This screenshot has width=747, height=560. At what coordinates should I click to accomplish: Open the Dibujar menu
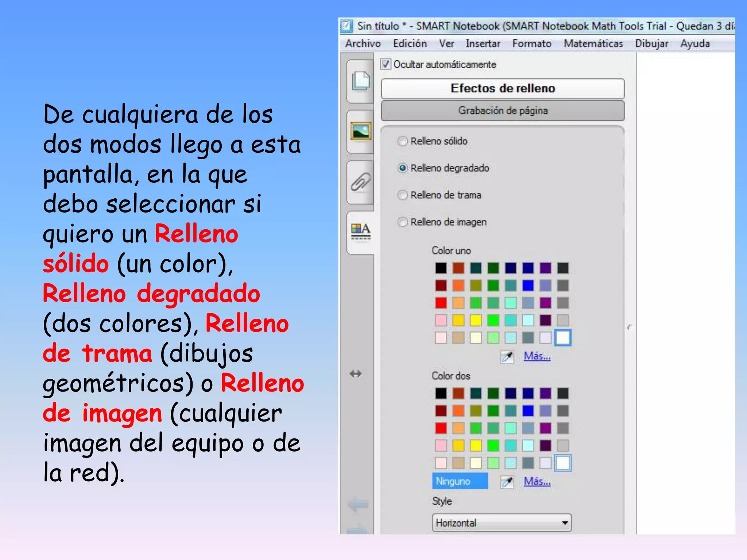click(652, 43)
